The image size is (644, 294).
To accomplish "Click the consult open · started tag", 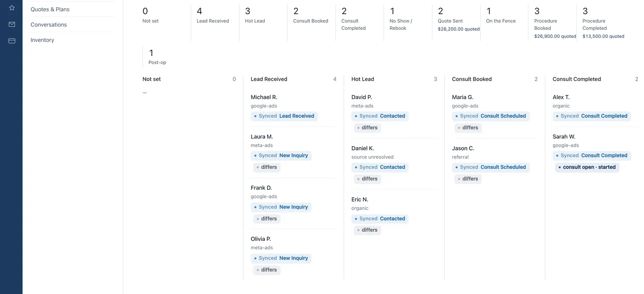I will (587, 167).
